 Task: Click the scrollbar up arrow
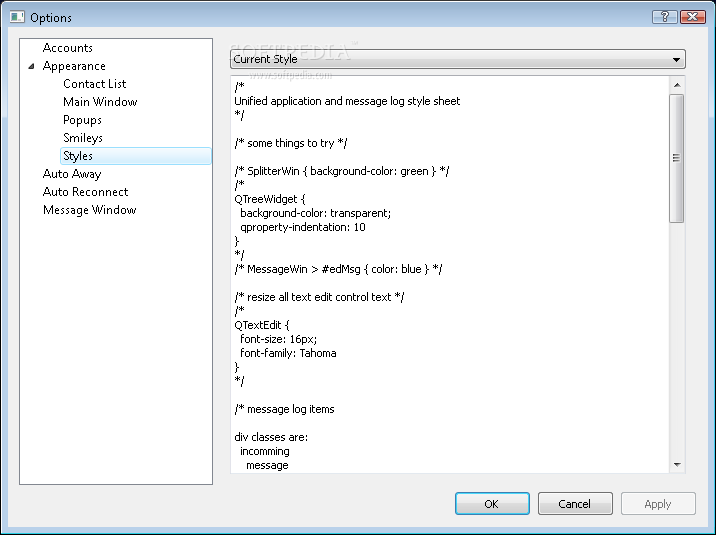[677, 85]
